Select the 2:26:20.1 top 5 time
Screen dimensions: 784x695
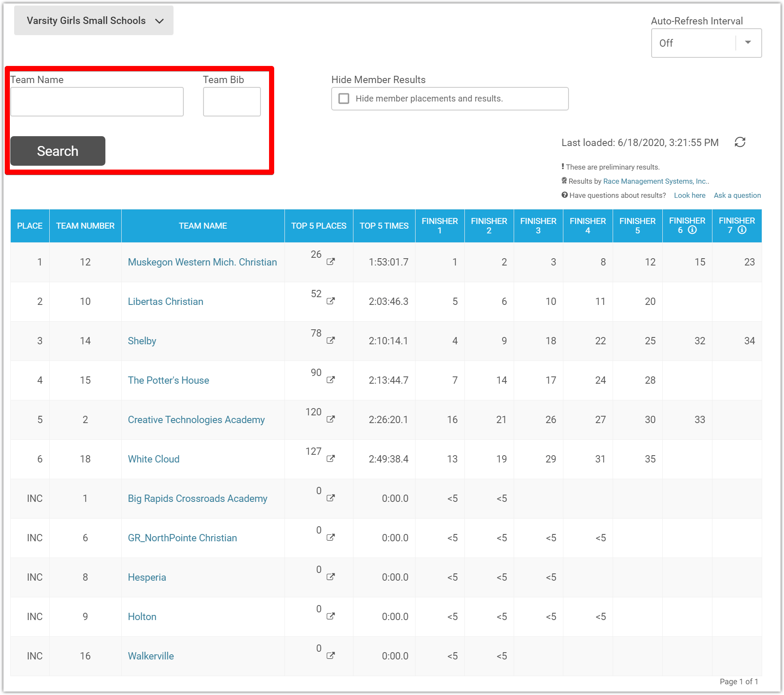click(x=389, y=420)
